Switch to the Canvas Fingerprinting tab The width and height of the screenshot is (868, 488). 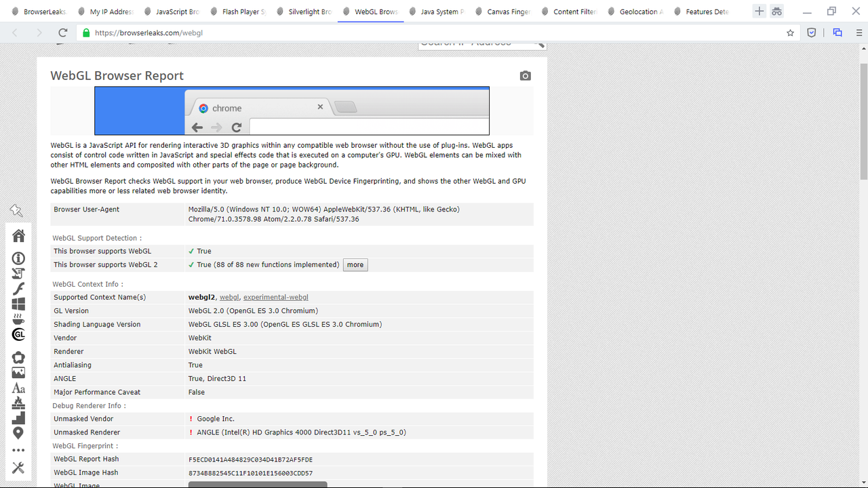(503, 12)
